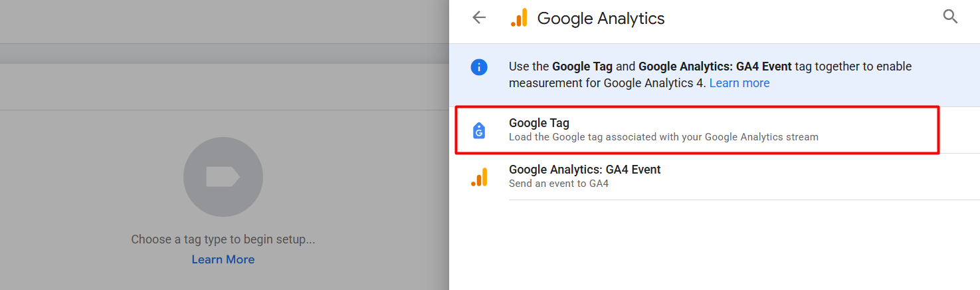Click bold "Google Tag" text in the info banner
This screenshot has width=980, height=290.
point(582,67)
